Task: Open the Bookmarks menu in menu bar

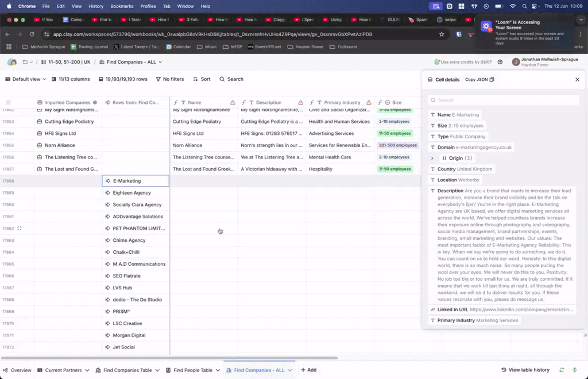Action: 122,6
